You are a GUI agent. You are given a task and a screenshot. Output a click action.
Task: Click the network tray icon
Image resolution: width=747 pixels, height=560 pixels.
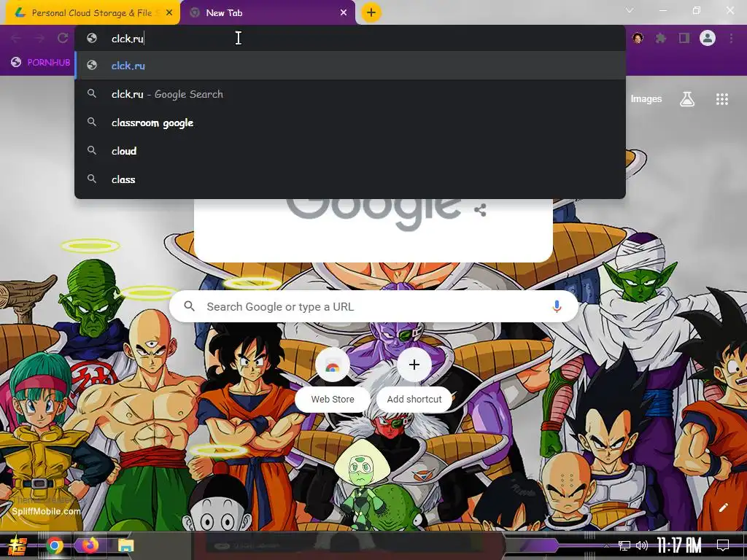coord(624,545)
